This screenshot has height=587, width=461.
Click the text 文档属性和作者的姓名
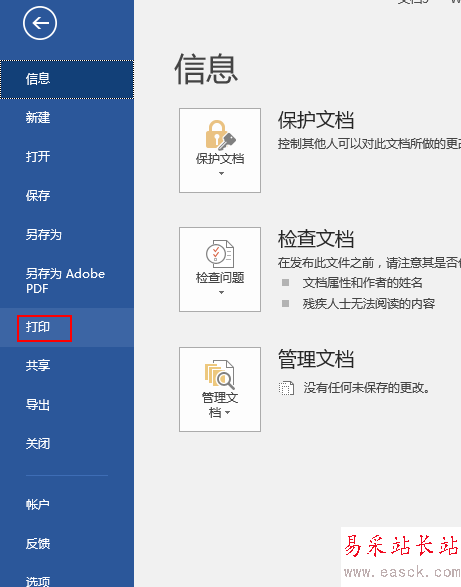coord(363,283)
